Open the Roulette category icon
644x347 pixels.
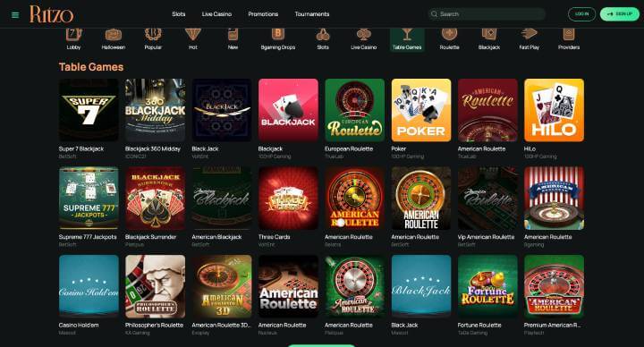(449, 35)
